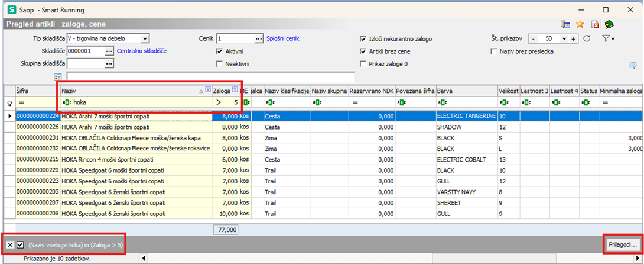This screenshot has height=264, width=644.
Task: Click the filter icon in Naziv column header
Action: pos(207,89)
